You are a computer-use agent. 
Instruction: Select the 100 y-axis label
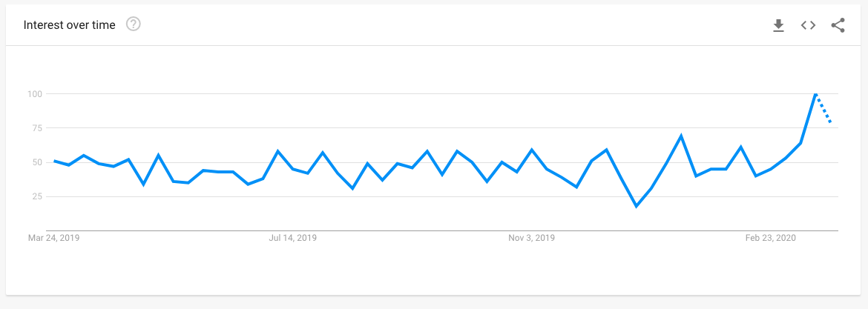coord(35,94)
